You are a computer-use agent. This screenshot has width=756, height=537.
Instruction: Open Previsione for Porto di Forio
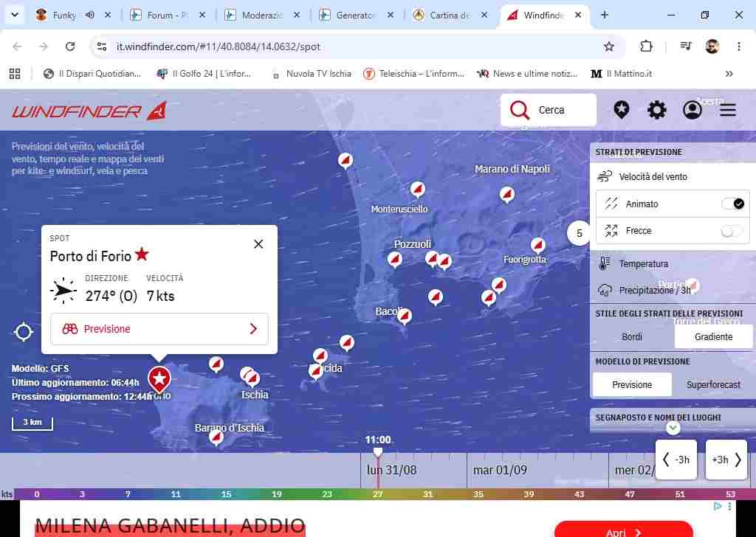tap(159, 329)
